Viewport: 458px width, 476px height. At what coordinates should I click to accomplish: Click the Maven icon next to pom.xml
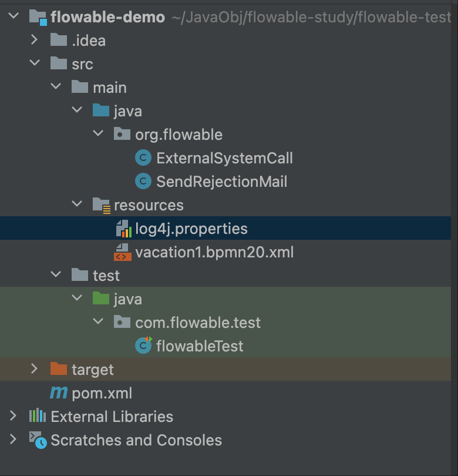(58, 393)
